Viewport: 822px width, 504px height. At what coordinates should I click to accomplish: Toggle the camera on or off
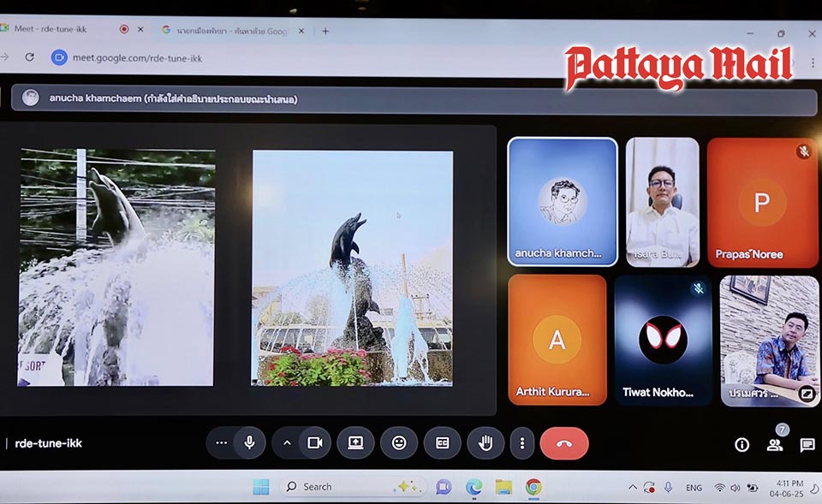(314, 443)
